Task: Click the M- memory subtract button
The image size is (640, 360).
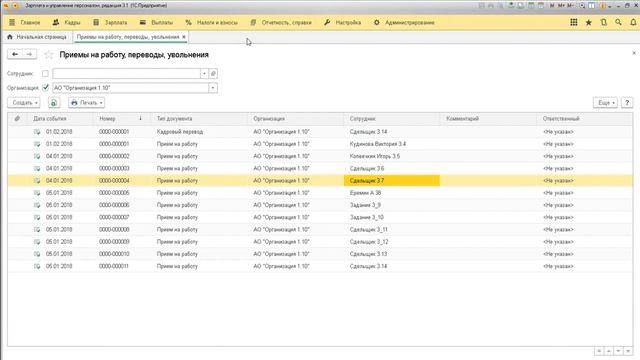Action: (x=571, y=6)
